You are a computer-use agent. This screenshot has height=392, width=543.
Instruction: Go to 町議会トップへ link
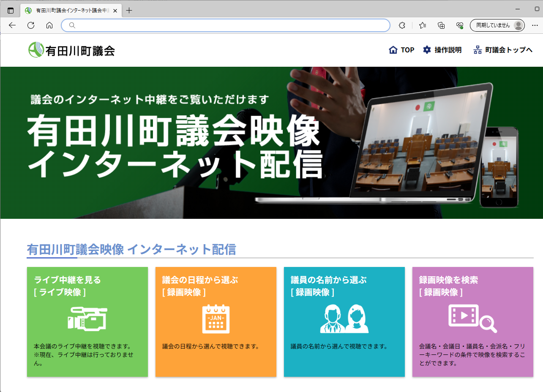point(503,50)
